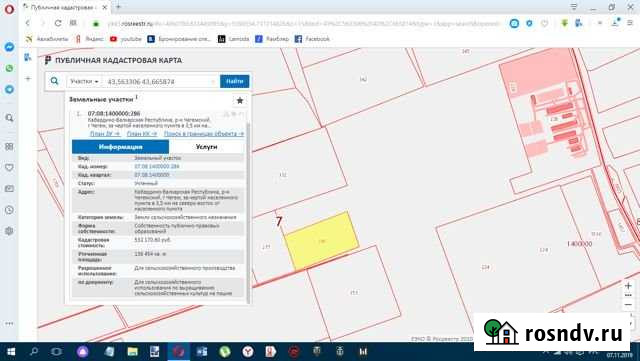Open sidebar search magnifier
The image size is (640, 361).
[9, 118]
